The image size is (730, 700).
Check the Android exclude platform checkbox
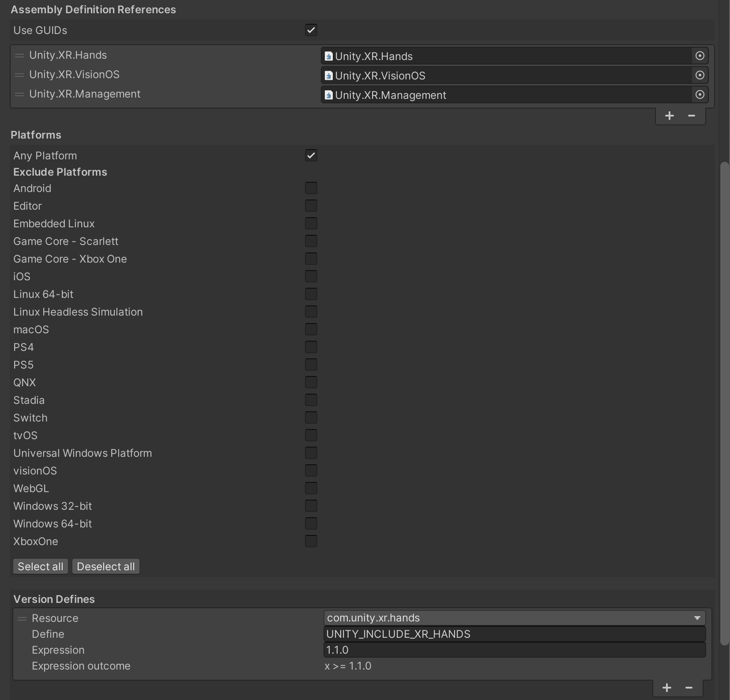[x=311, y=188]
